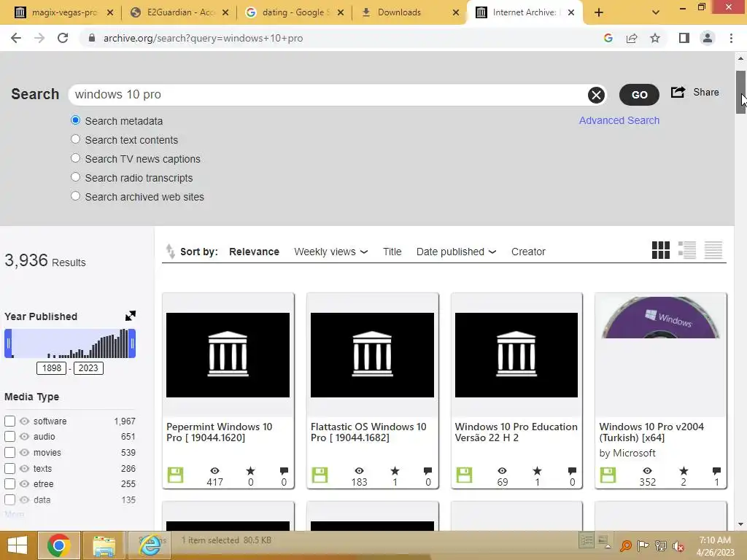Screen dimensions: 747x560
Task: Click left handle of year range slider
Action: (8, 343)
